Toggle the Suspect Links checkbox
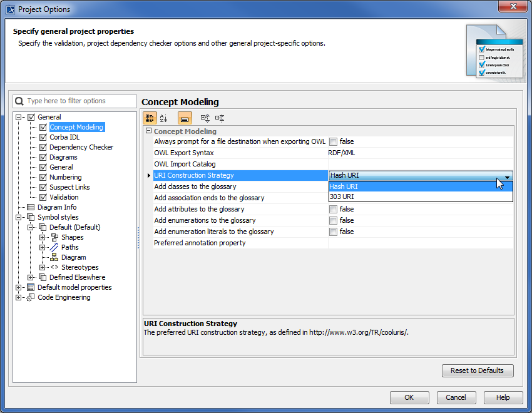Image resolution: width=532 pixels, height=413 pixels. pyautogui.click(x=43, y=187)
